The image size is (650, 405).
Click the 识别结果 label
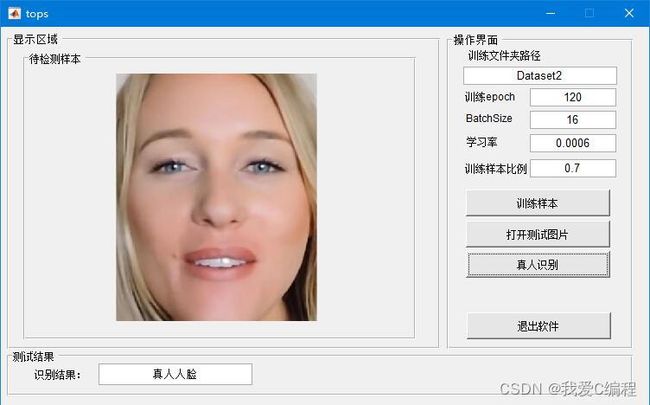coord(58,375)
